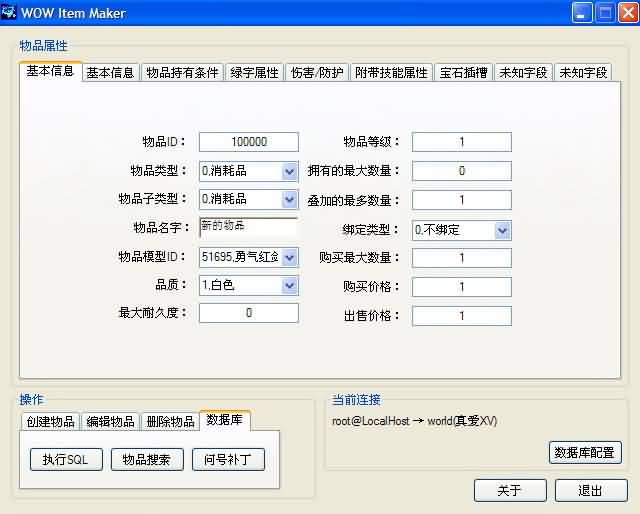Expand the 品质 dropdown showing 白色
The image size is (640, 514).
[x=289, y=285]
